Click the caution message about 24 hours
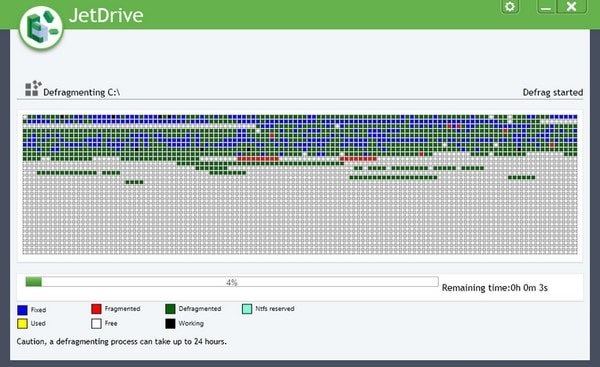This screenshot has height=367, width=600. (x=122, y=341)
